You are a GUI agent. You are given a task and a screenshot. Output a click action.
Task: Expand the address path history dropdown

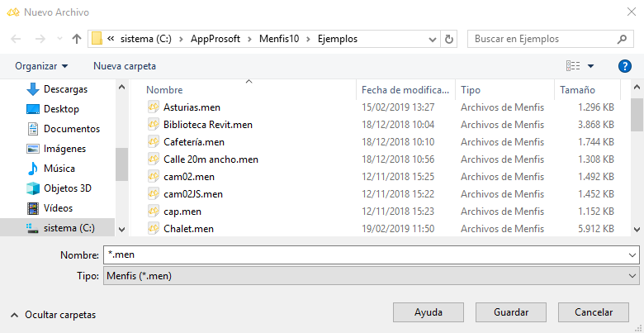click(x=432, y=40)
